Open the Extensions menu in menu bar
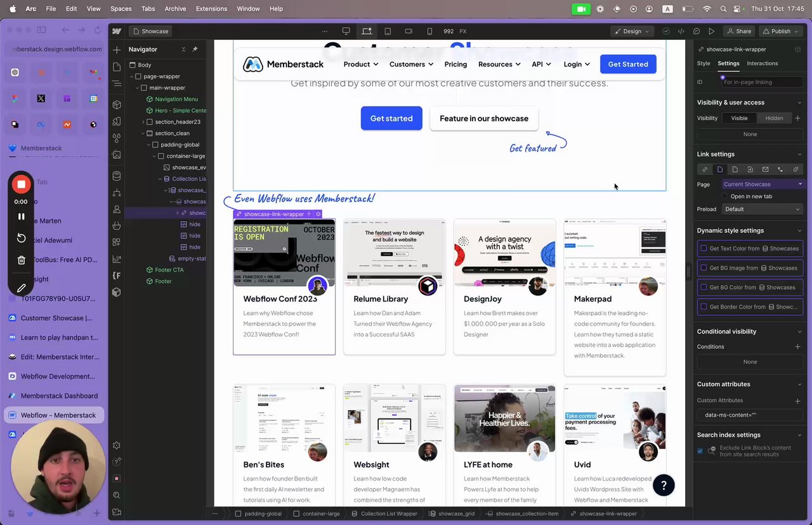 click(211, 9)
